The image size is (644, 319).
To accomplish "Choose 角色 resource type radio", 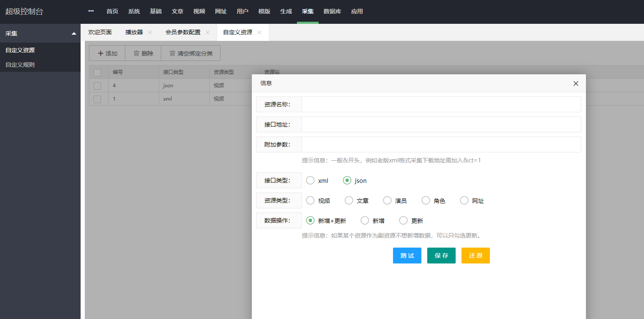I will tap(426, 200).
